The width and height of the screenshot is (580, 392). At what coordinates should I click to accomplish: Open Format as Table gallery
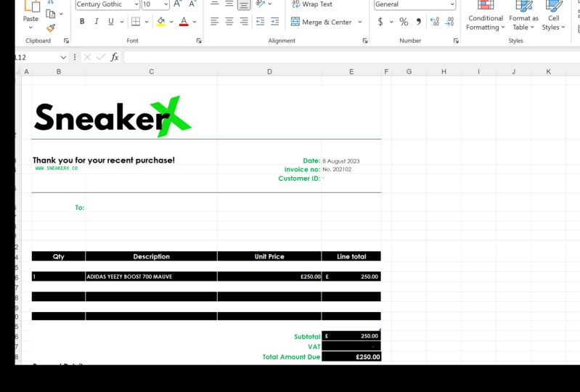click(523, 16)
